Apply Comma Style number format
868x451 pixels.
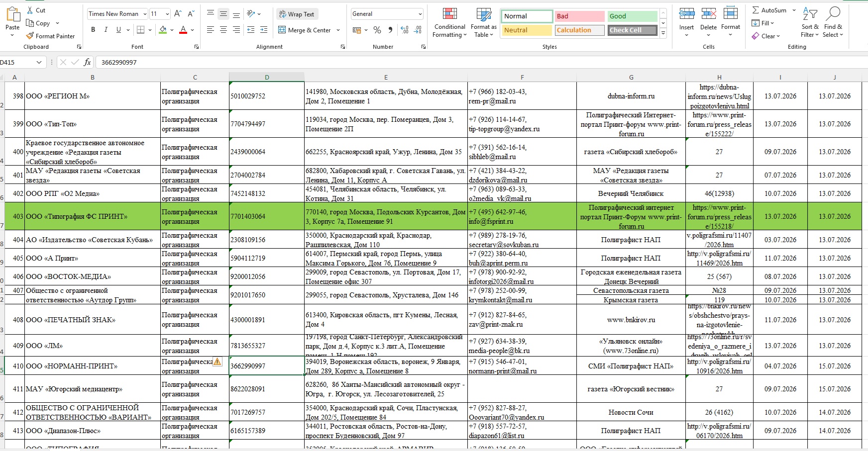tap(390, 30)
